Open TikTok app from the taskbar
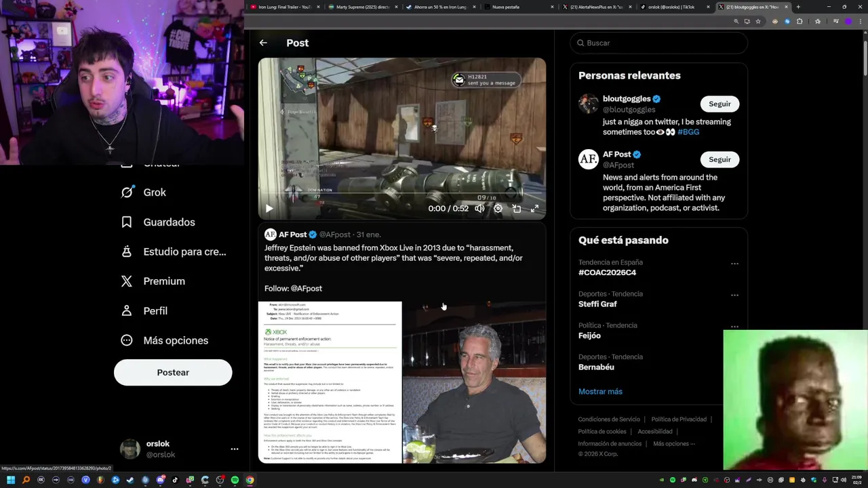 click(x=175, y=481)
